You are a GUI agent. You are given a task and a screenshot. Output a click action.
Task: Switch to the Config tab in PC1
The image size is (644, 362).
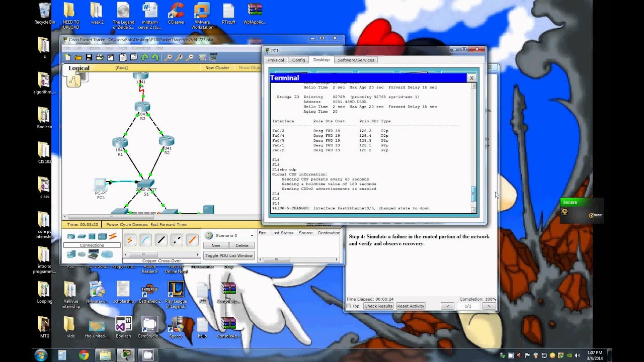tap(299, 60)
